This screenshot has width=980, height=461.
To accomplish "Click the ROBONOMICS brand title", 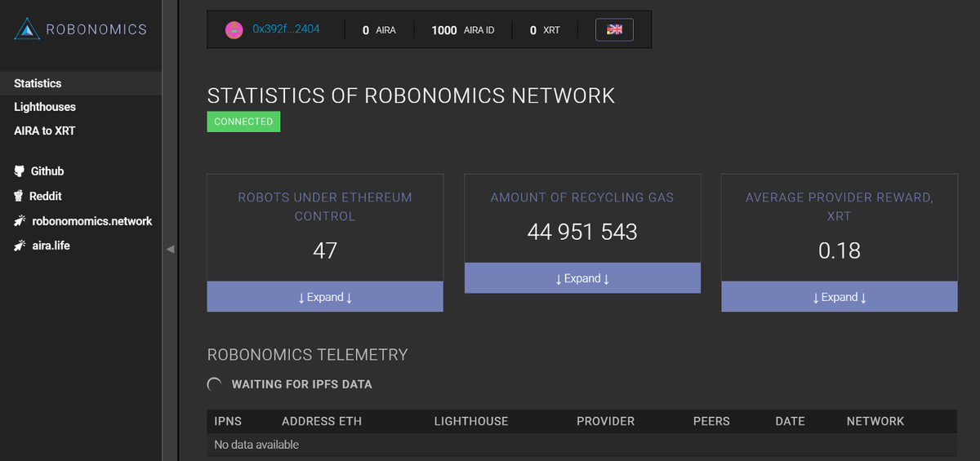I will point(96,30).
